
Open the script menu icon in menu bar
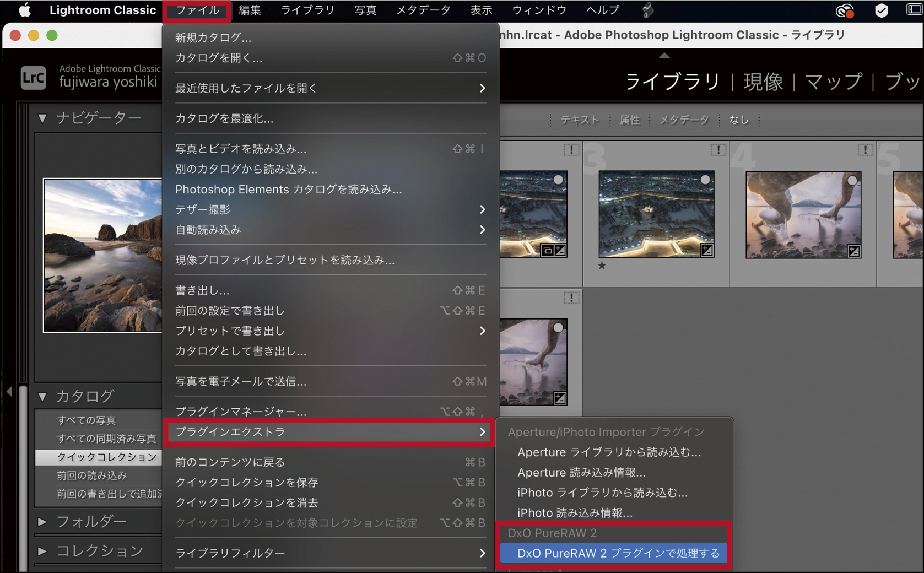pos(648,10)
